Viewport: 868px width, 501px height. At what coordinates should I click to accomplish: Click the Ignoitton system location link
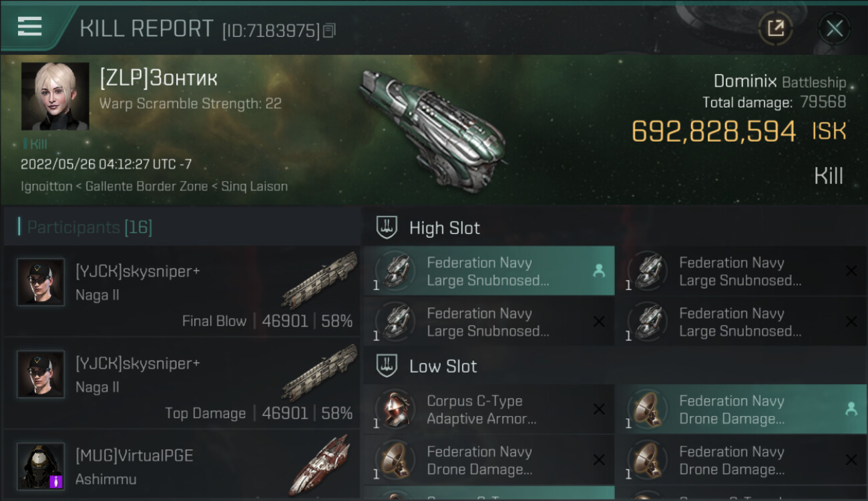tap(46, 186)
